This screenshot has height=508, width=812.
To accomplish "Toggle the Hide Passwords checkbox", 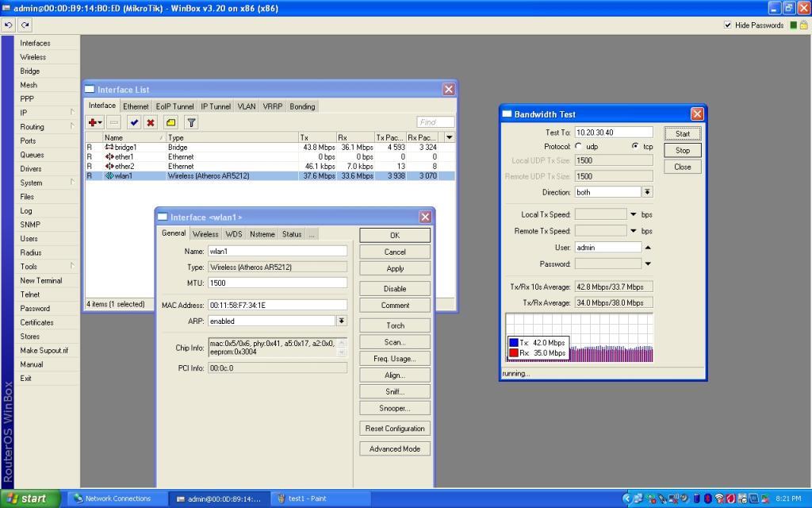I will (x=728, y=25).
